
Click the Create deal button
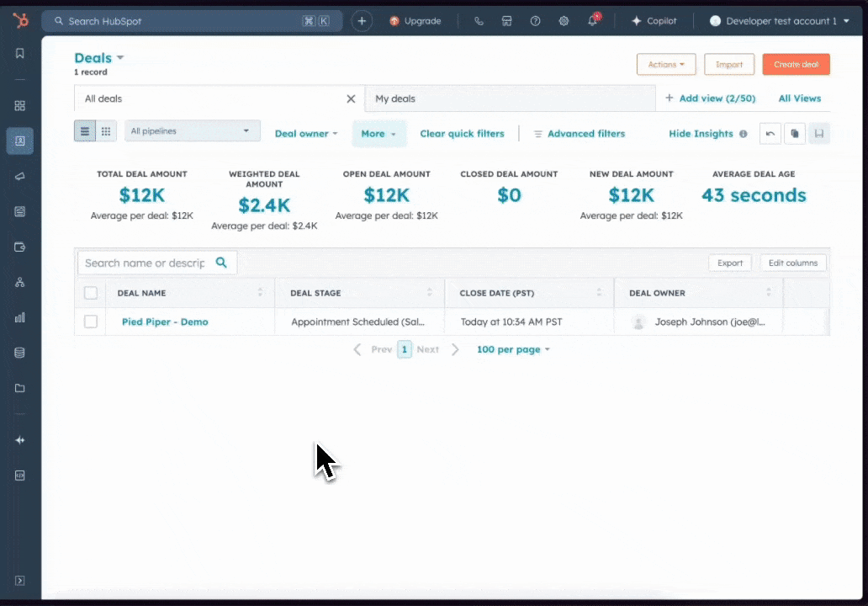[796, 65]
